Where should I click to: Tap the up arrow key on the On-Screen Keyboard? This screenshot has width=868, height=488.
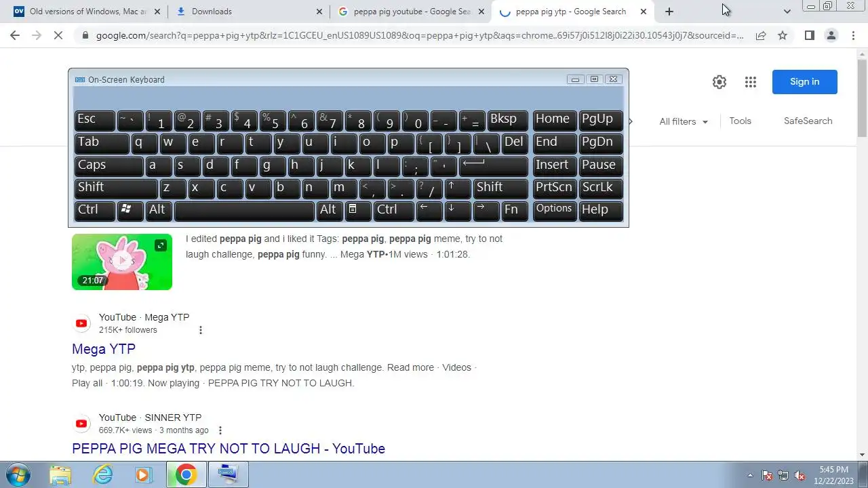[x=457, y=188]
